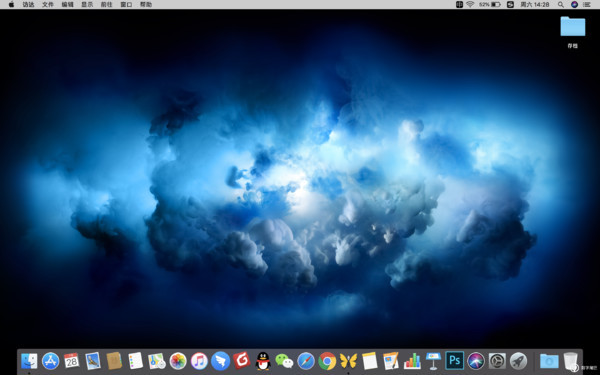Open the 前往 menu
This screenshot has height=375, width=600.
point(106,5)
